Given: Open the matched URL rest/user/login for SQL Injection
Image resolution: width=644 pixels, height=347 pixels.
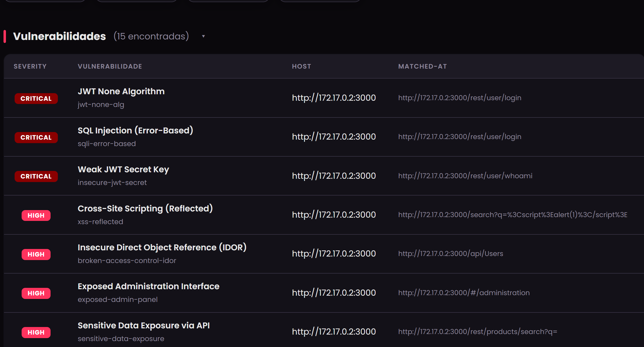Looking at the screenshot, I should click(459, 136).
